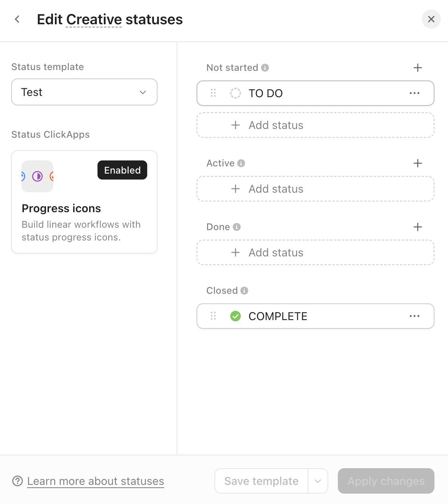Open the COMPLETE status options menu
Viewport: 448px width, 504px height.
click(x=415, y=316)
